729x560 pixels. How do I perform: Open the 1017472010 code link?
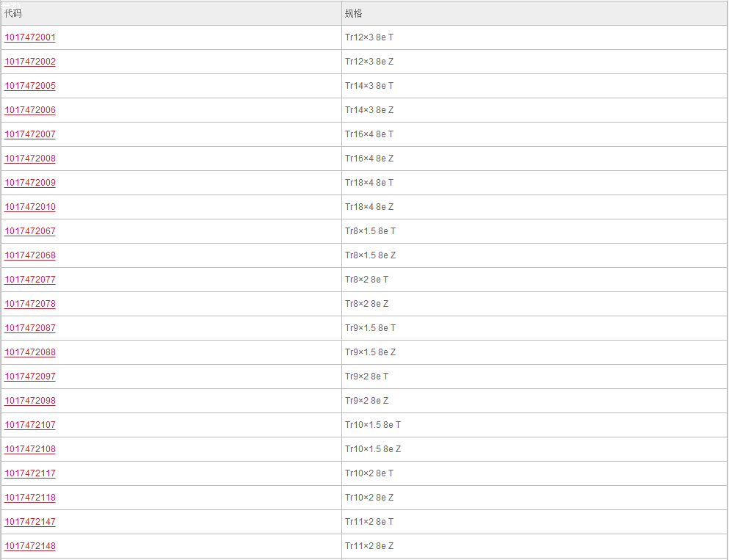tap(30, 207)
